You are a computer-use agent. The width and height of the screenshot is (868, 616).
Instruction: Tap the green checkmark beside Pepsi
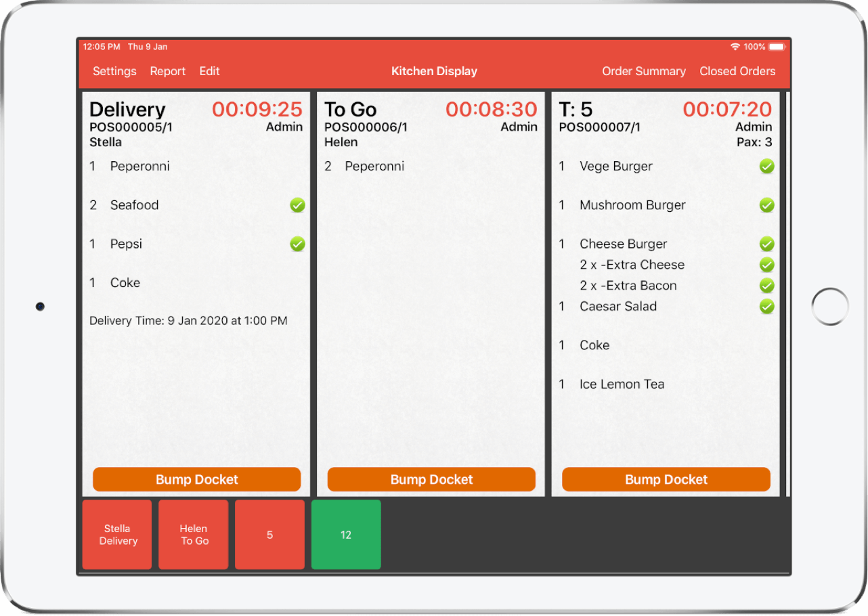[297, 244]
